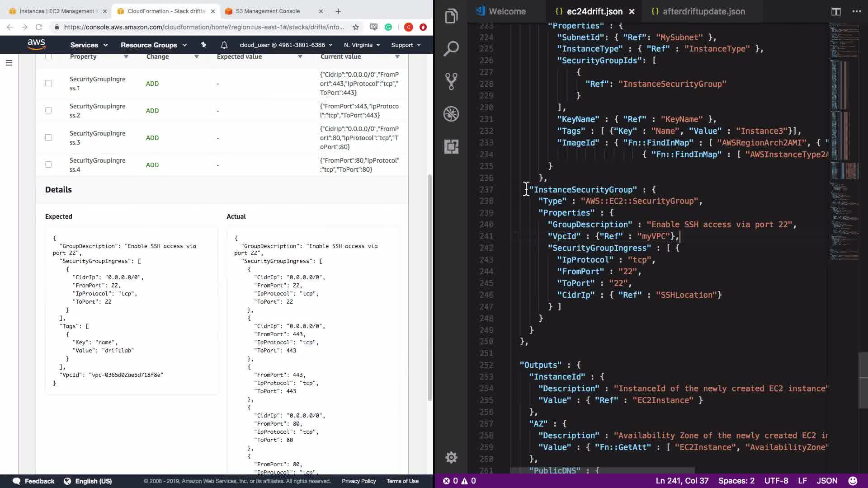Click the AWS notifications bell icon
This screenshot has width=868, height=488.
click(x=224, y=45)
